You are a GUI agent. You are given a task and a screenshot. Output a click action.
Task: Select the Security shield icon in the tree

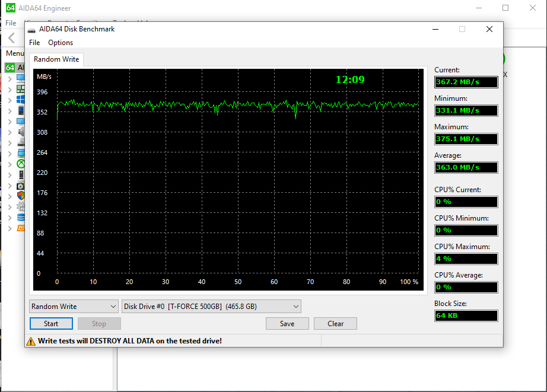(x=21, y=196)
